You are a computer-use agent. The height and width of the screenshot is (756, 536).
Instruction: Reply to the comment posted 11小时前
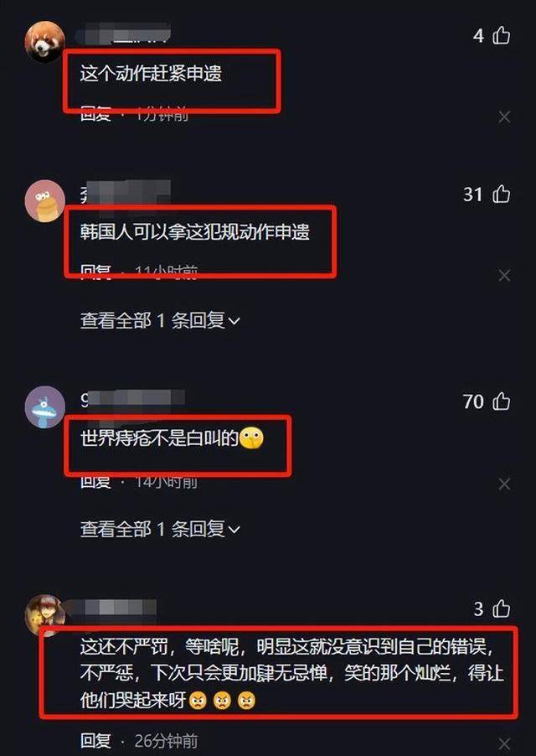click(x=95, y=272)
